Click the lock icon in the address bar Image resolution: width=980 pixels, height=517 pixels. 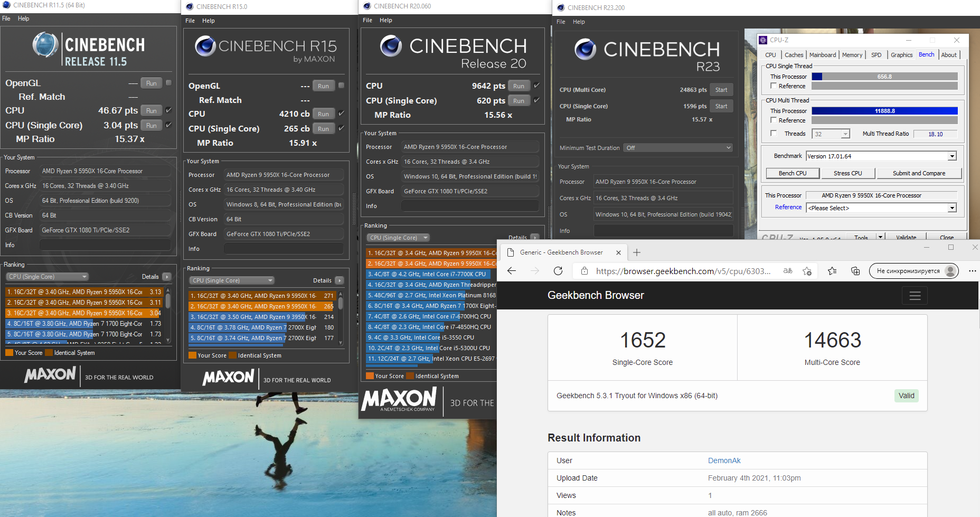584,271
